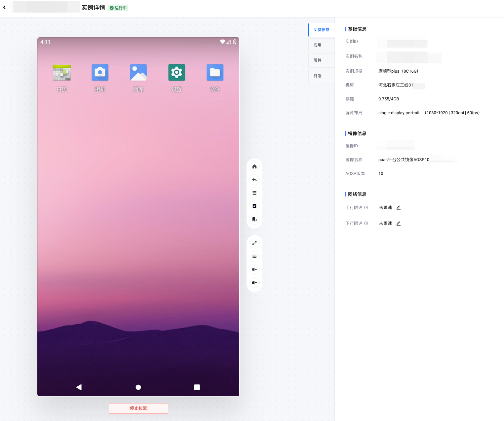Go back using the top-left chevron
The image size is (504, 421).
[5, 7]
